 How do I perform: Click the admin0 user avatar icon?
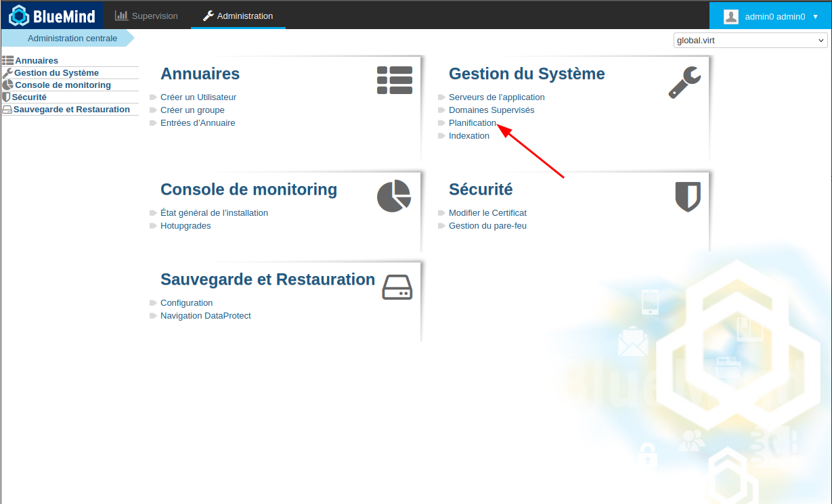coord(731,16)
